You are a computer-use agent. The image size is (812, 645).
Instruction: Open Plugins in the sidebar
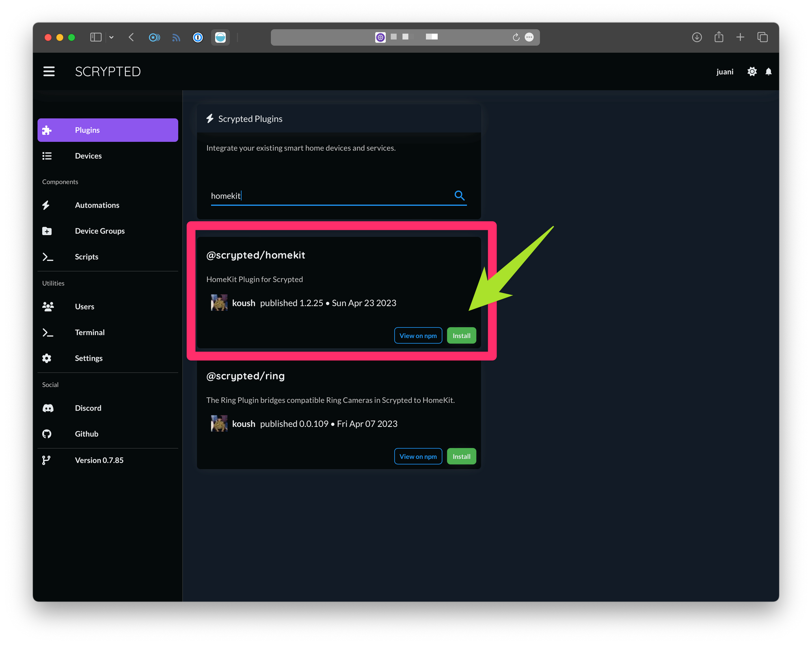(x=108, y=130)
